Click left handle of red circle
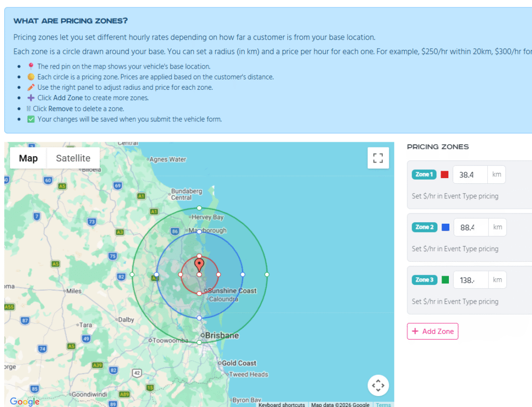The image size is (532, 407). (180, 274)
